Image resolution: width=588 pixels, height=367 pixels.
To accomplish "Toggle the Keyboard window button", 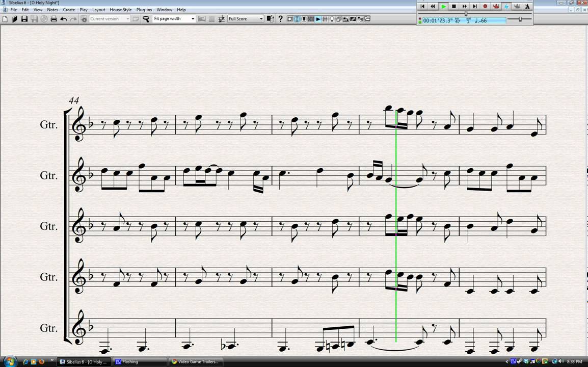I will pos(304,19).
